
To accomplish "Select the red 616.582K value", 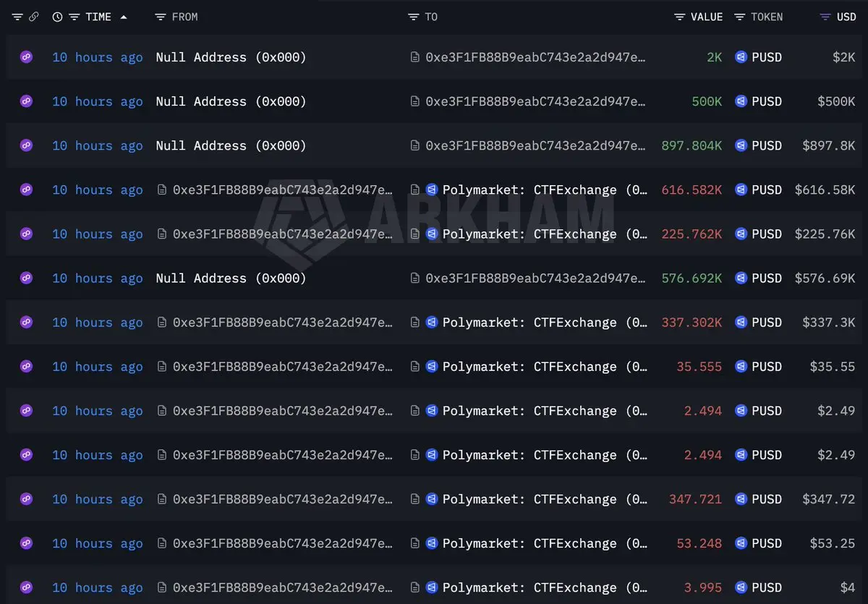I will (x=692, y=190).
